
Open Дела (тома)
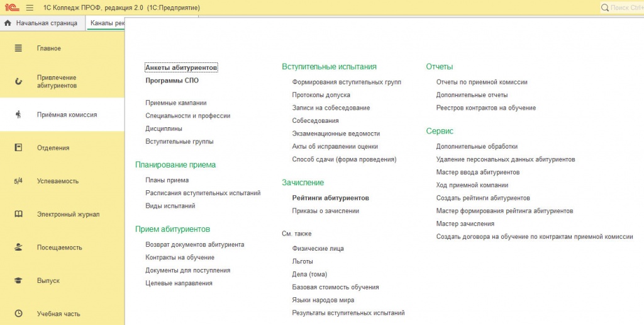point(309,275)
